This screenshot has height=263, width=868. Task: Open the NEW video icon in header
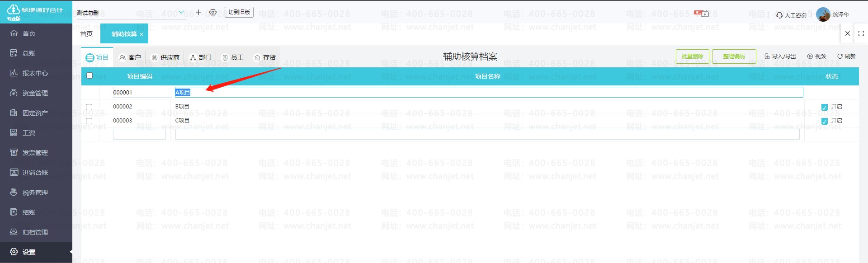click(702, 13)
